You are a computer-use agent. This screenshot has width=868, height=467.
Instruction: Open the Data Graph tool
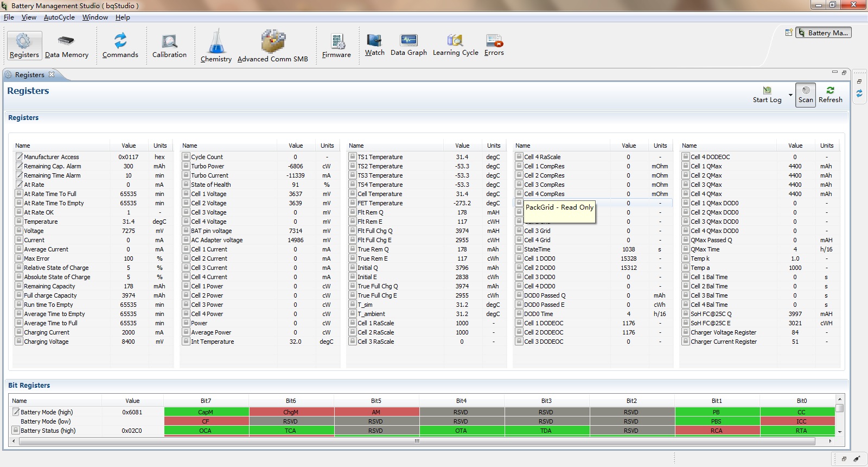click(x=409, y=45)
